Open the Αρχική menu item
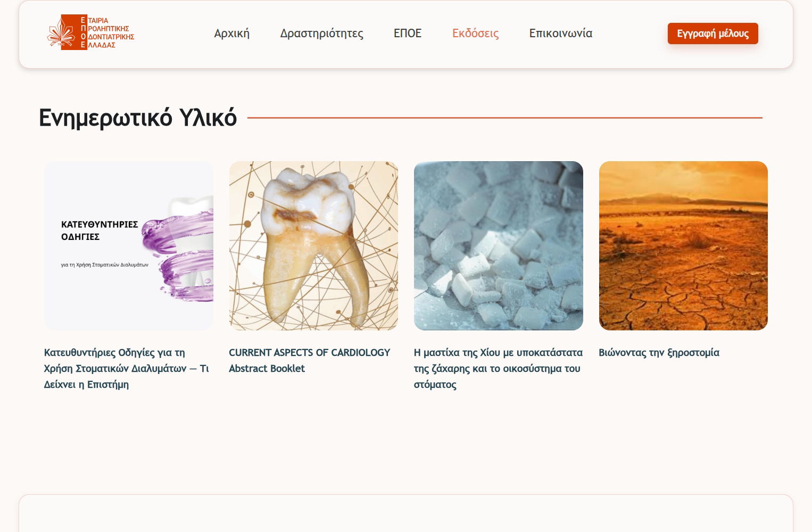The height and width of the screenshot is (532, 812). pyautogui.click(x=231, y=33)
